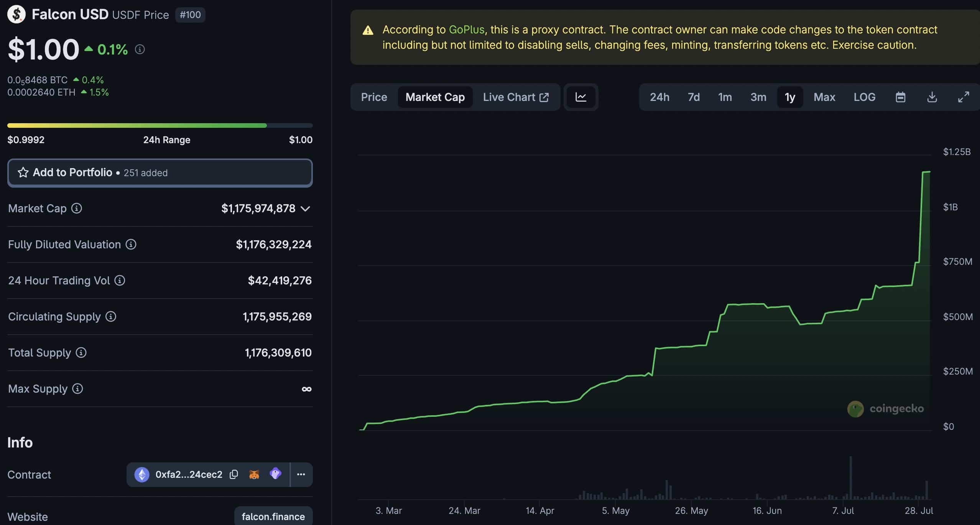Select the Market Cap chart tab
This screenshot has height=525, width=980.
pyautogui.click(x=435, y=97)
